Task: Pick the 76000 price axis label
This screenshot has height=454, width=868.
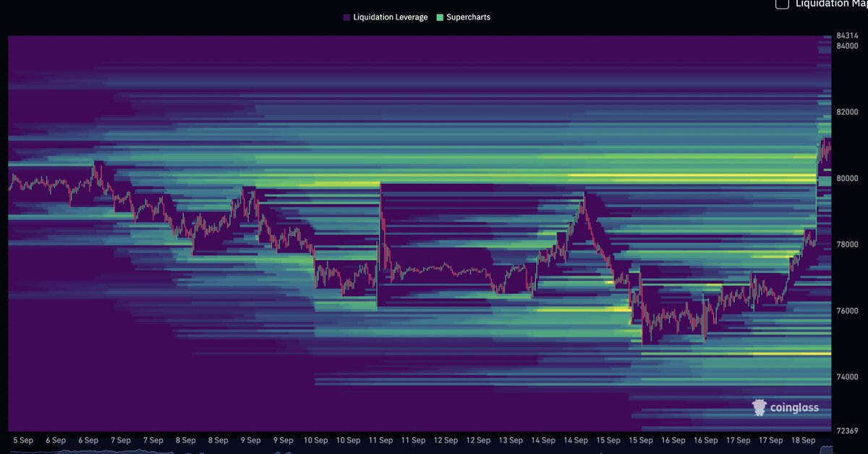Action: 847,311
